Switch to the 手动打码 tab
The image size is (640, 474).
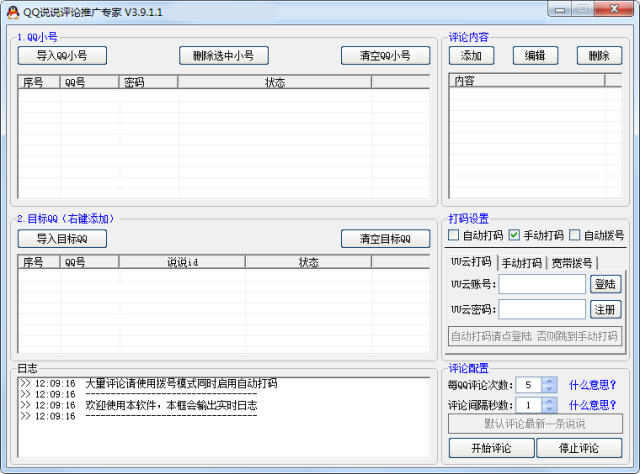click(x=522, y=263)
